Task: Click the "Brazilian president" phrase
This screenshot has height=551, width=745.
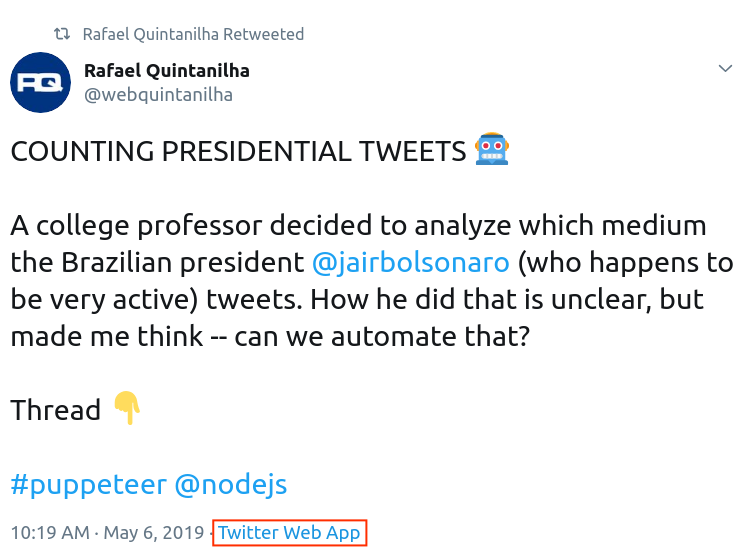Action: [183, 262]
